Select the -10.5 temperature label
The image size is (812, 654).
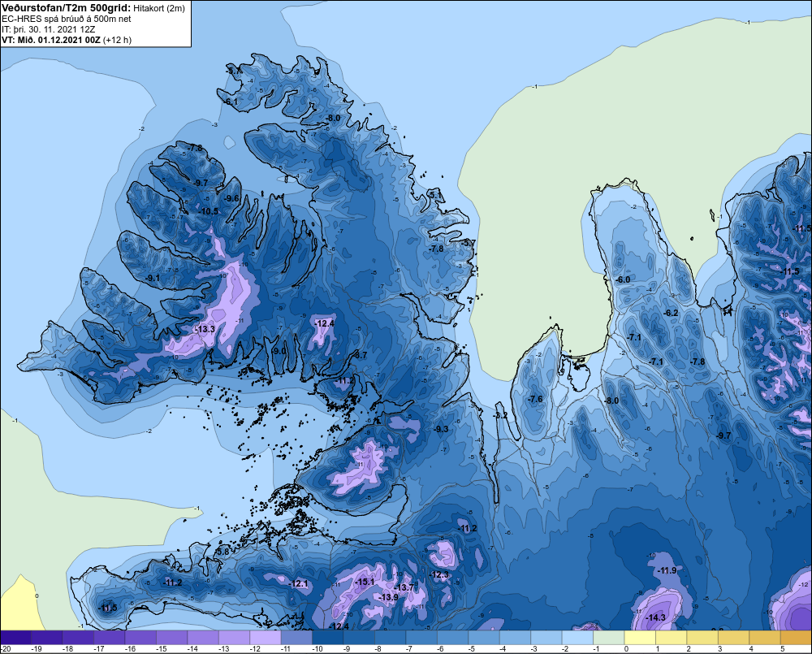tap(209, 211)
